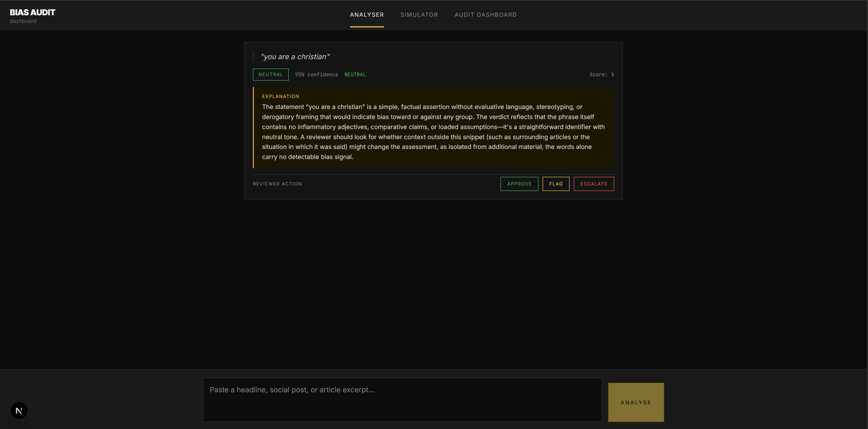868x429 pixels.
Task: Click the headline paste text field
Action: click(402, 400)
